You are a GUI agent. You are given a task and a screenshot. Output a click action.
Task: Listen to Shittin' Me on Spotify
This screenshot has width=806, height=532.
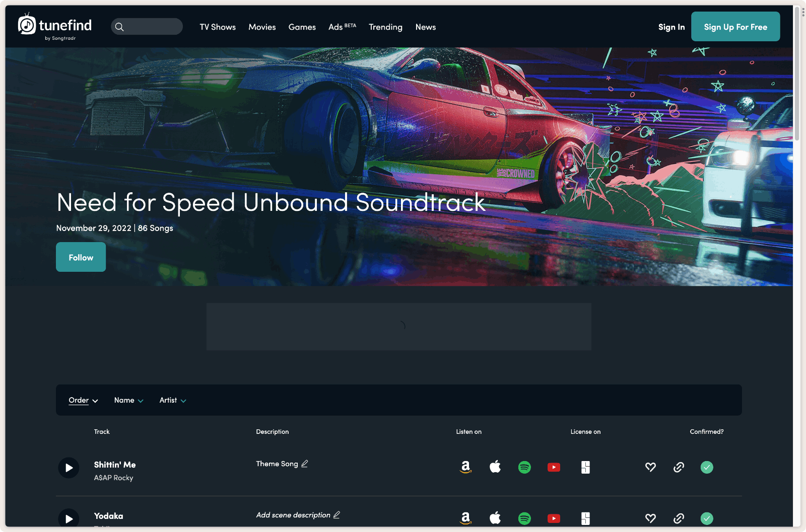click(x=524, y=467)
